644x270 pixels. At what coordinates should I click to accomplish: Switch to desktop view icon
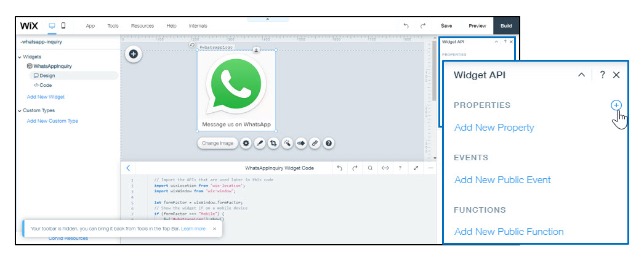coord(52,25)
